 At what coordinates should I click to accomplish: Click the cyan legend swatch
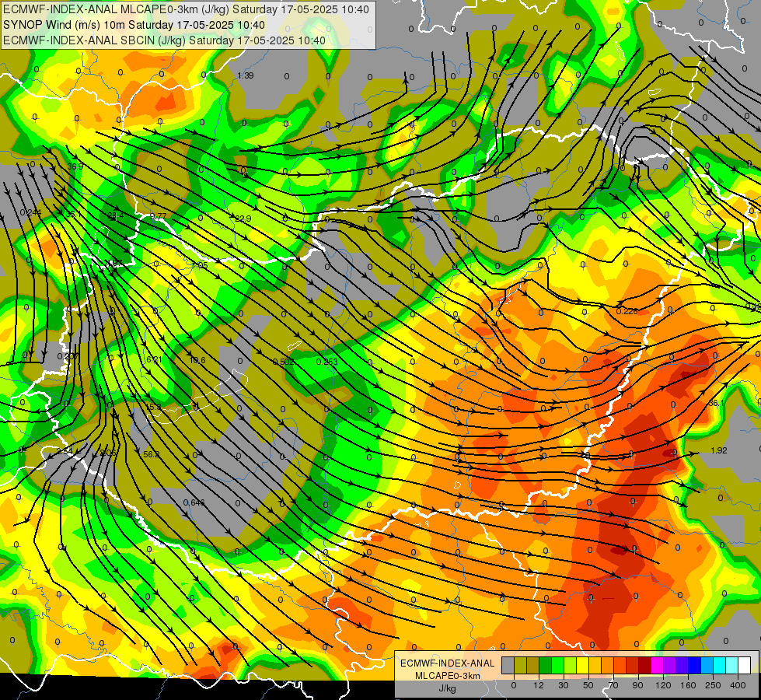click(x=720, y=665)
